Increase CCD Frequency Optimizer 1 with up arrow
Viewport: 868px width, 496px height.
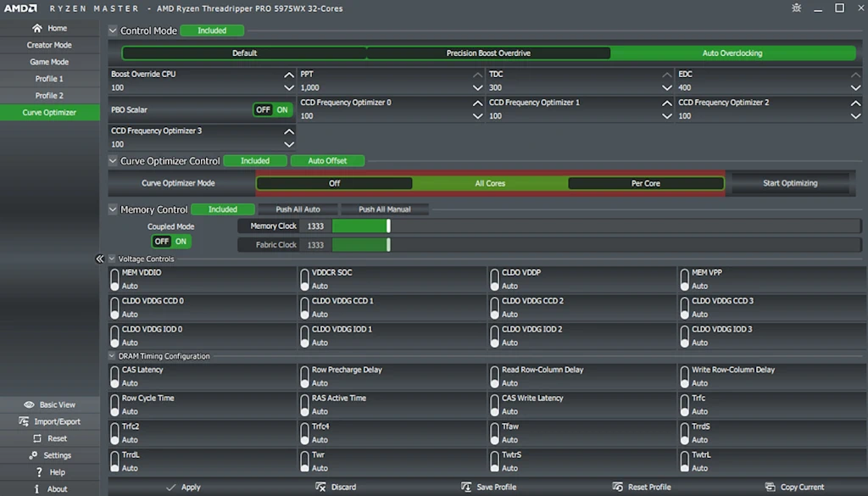click(x=667, y=103)
